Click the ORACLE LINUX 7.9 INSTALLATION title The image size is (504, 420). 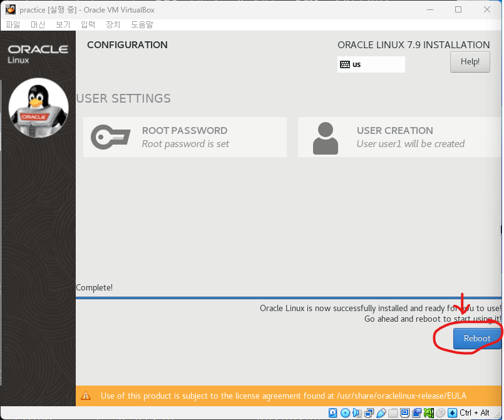[414, 45]
